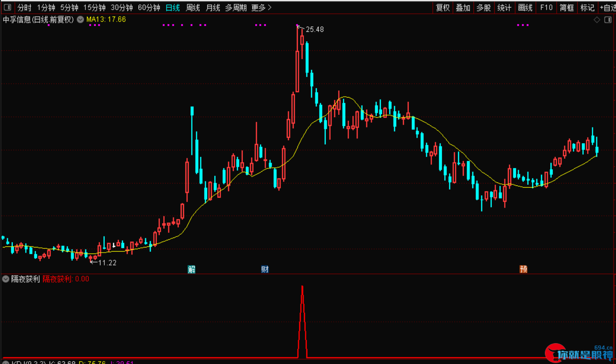
Task: Click the diamond marker icon at top right
Action: point(597,20)
